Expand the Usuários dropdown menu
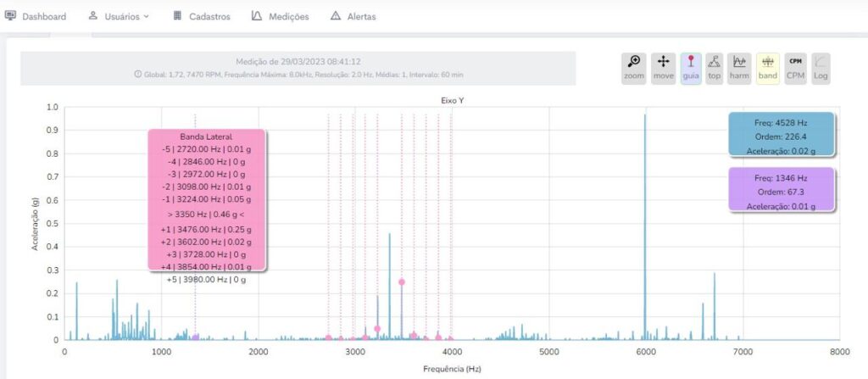868x379 pixels. (x=119, y=16)
